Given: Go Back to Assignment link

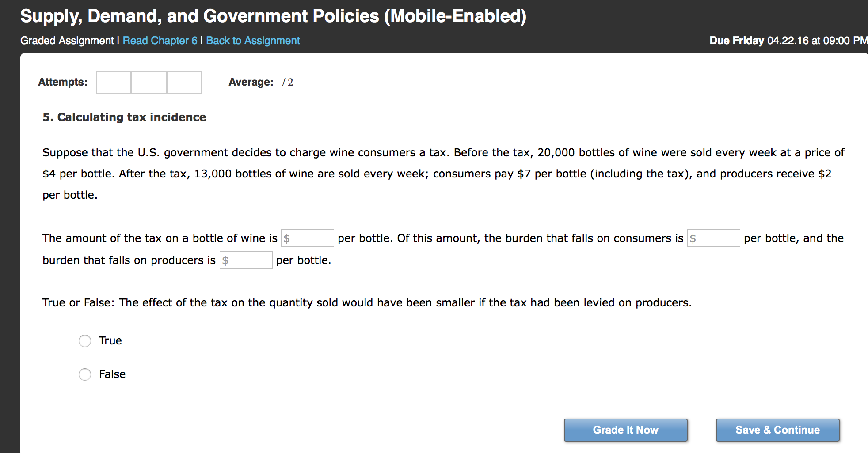Looking at the screenshot, I should (x=253, y=41).
